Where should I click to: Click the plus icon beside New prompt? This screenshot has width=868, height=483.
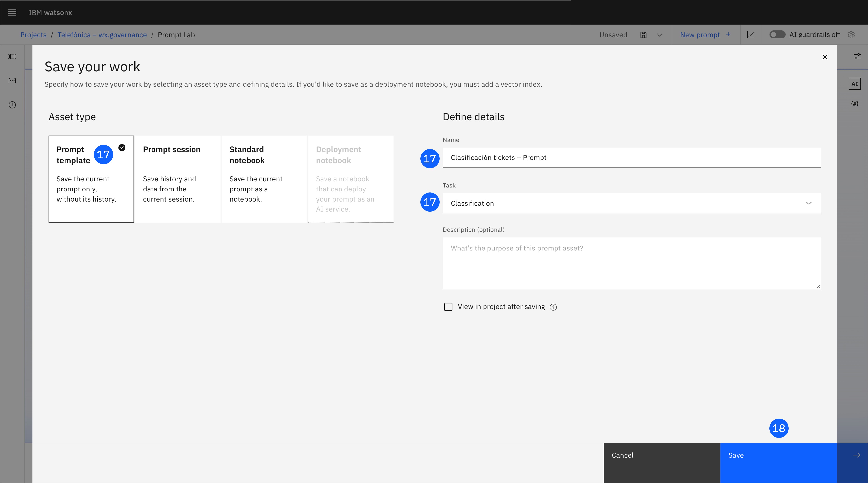pos(728,34)
